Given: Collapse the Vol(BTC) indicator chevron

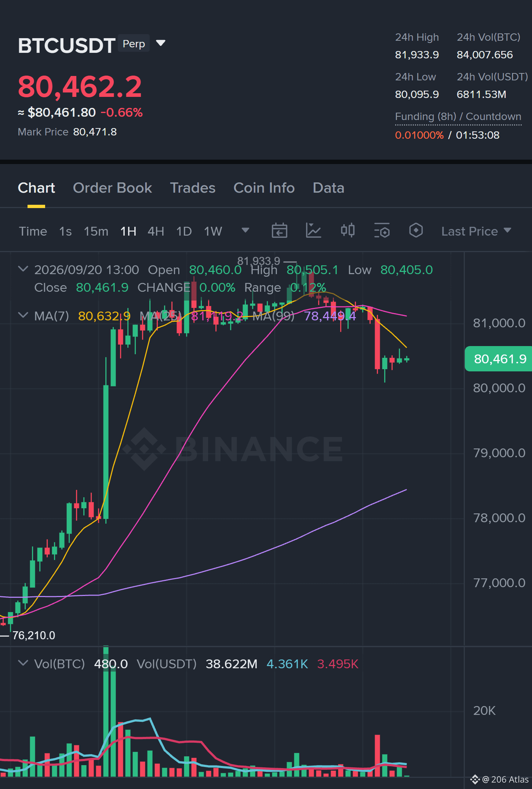Looking at the screenshot, I should point(23,663).
